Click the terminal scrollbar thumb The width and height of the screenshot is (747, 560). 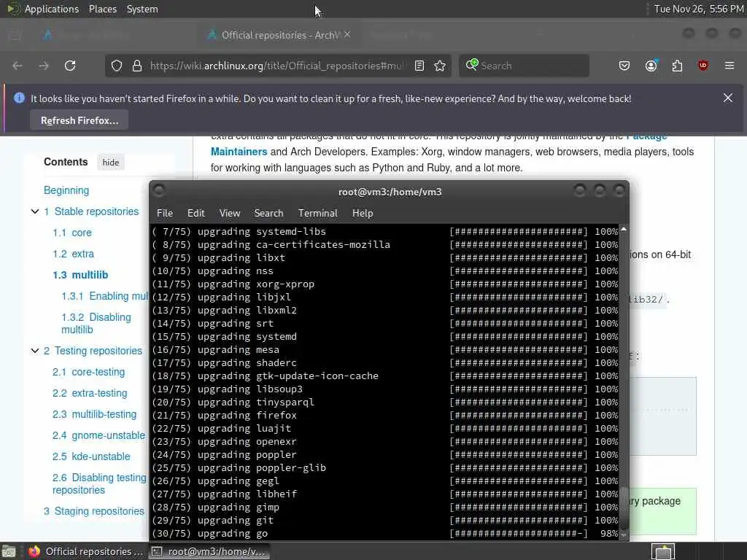click(x=623, y=507)
